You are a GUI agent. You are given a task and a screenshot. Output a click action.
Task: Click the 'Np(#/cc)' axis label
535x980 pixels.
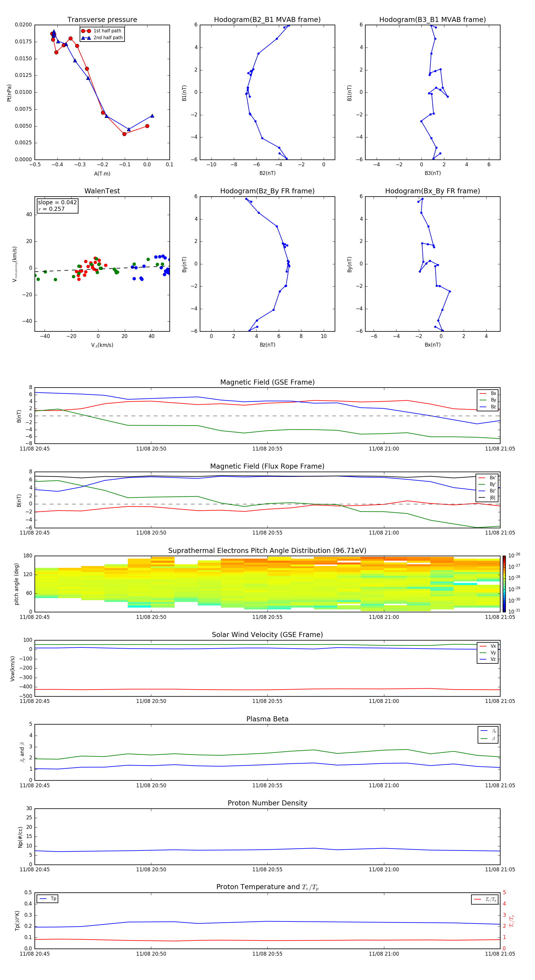(x=20, y=837)
